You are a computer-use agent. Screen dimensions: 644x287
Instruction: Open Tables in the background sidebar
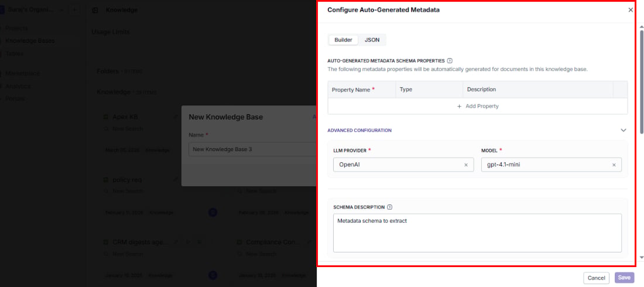coord(14,53)
